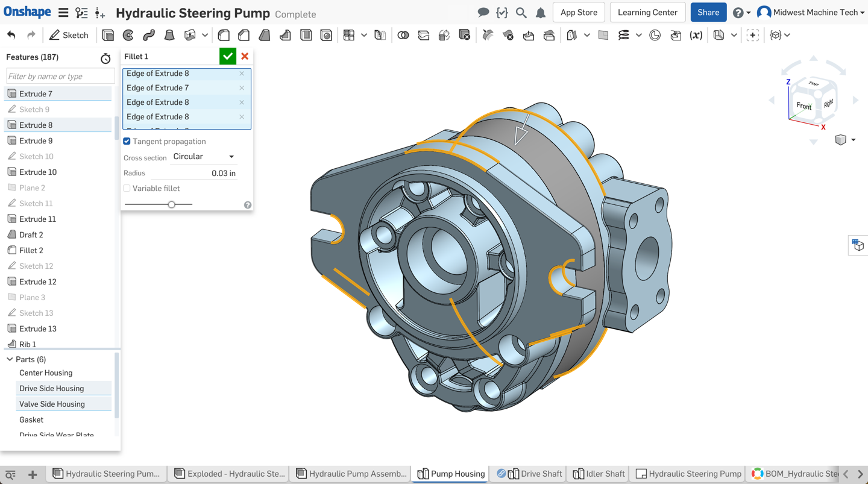Viewport: 868px width, 484px height.
Task: Adjust the Fillet preview slider handle
Action: pyautogui.click(x=172, y=204)
